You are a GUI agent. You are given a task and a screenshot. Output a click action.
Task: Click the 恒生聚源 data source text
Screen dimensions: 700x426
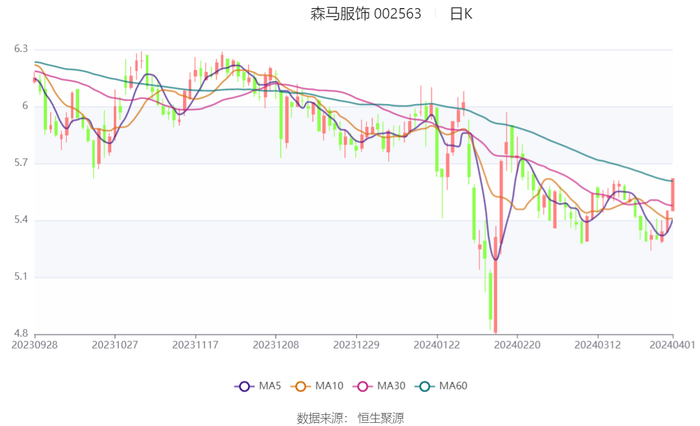click(x=380, y=417)
